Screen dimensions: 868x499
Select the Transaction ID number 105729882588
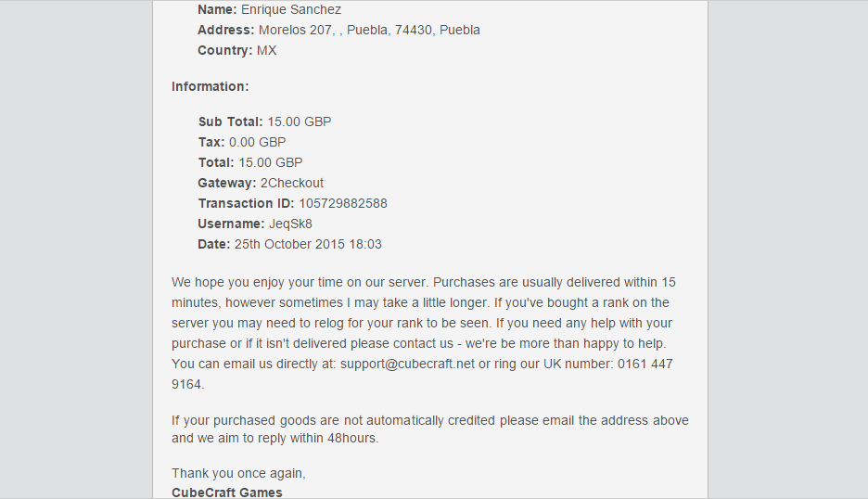343,203
